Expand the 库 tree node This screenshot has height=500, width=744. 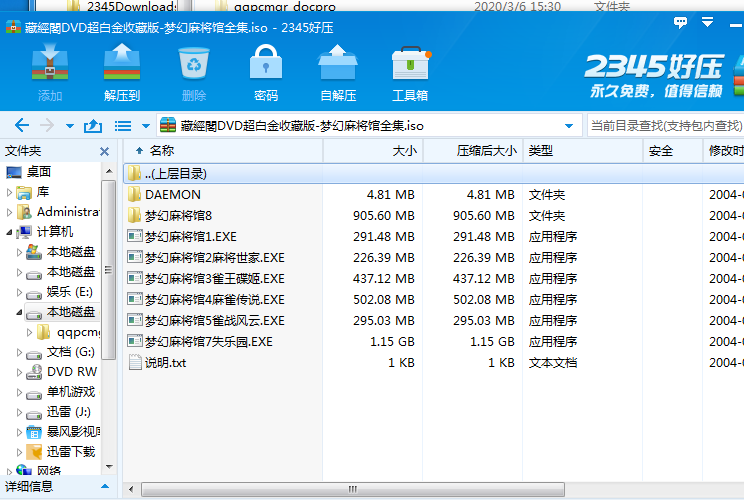(9, 192)
